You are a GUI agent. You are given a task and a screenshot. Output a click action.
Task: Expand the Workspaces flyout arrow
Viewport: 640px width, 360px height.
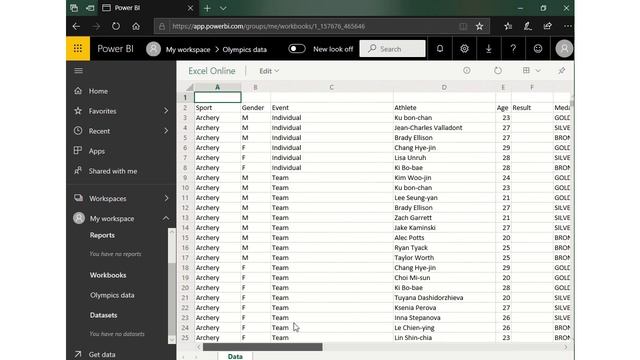click(x=166, y=198)
